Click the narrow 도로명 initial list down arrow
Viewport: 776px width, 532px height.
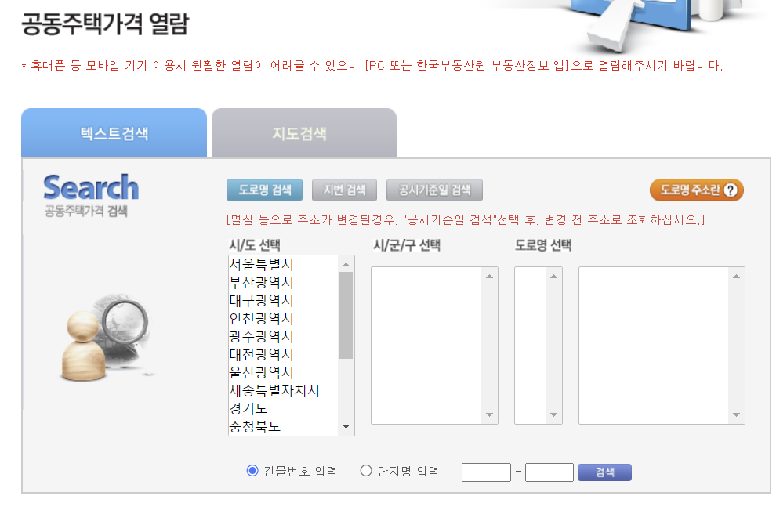(x=554, y=414)
